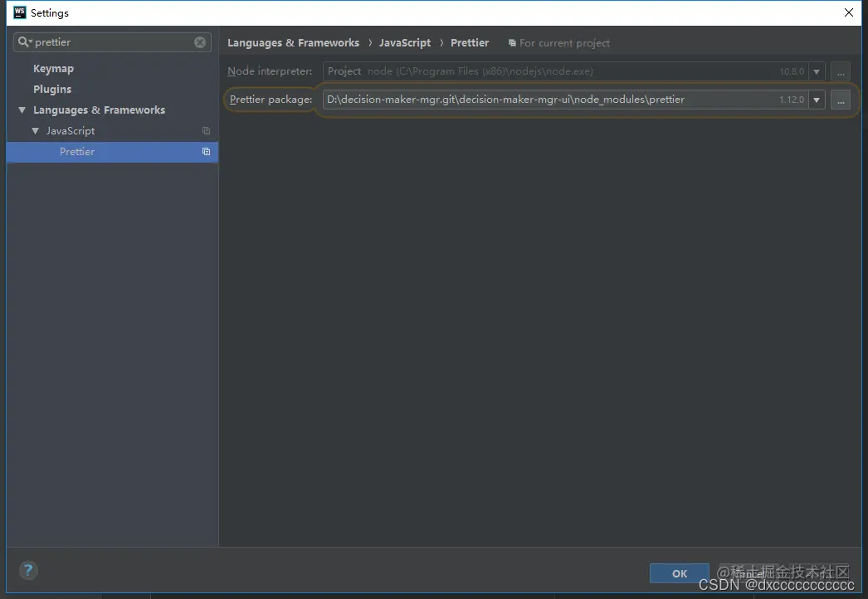Select the JavaScript tree item
The image size is (868, 599).
pyautogui.click(x=71, y=131)
